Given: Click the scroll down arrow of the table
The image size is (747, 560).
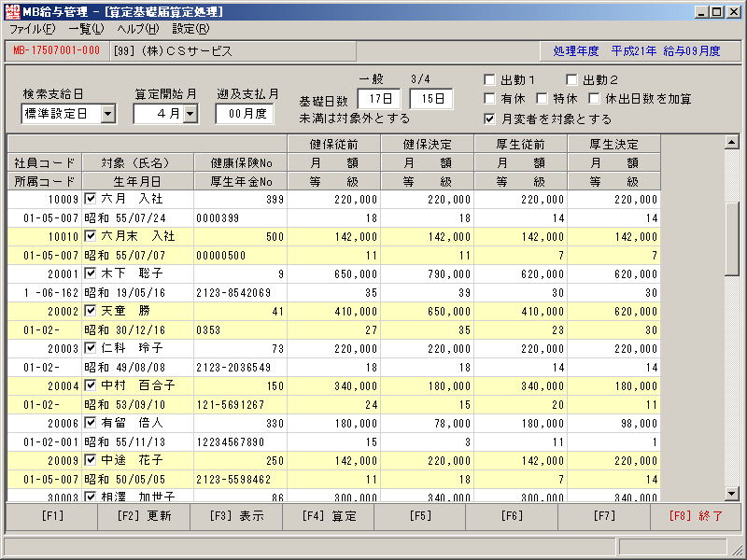Looking at the screenshot, I should tap(732, 494).
